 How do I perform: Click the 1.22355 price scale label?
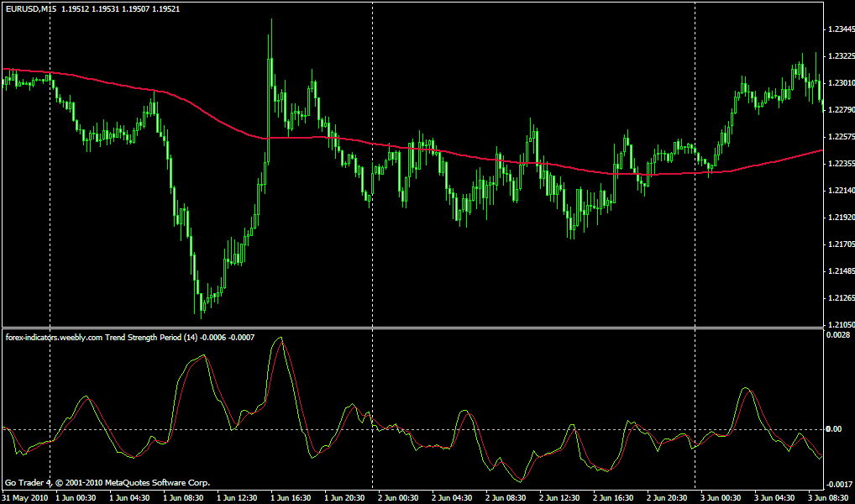click(840, 164)
